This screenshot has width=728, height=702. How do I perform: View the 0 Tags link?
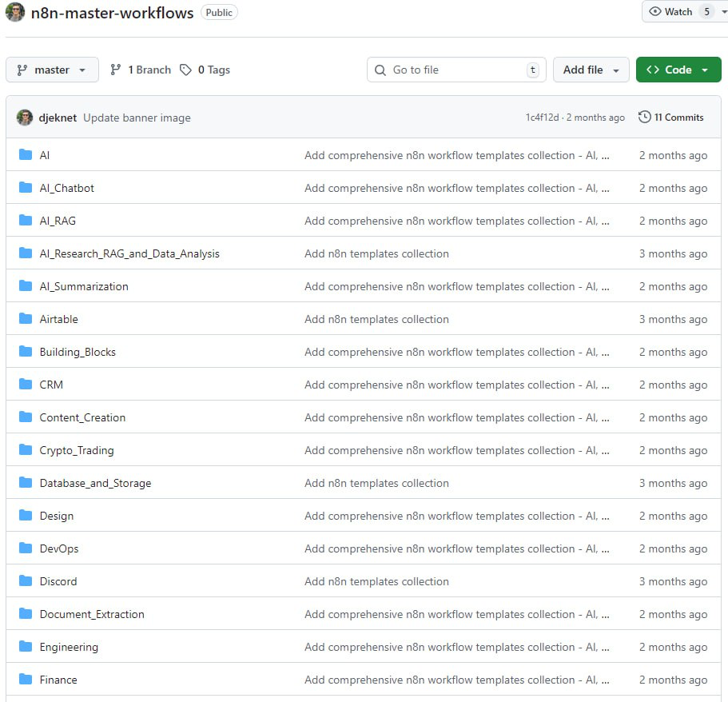click(x=205, y=70)
